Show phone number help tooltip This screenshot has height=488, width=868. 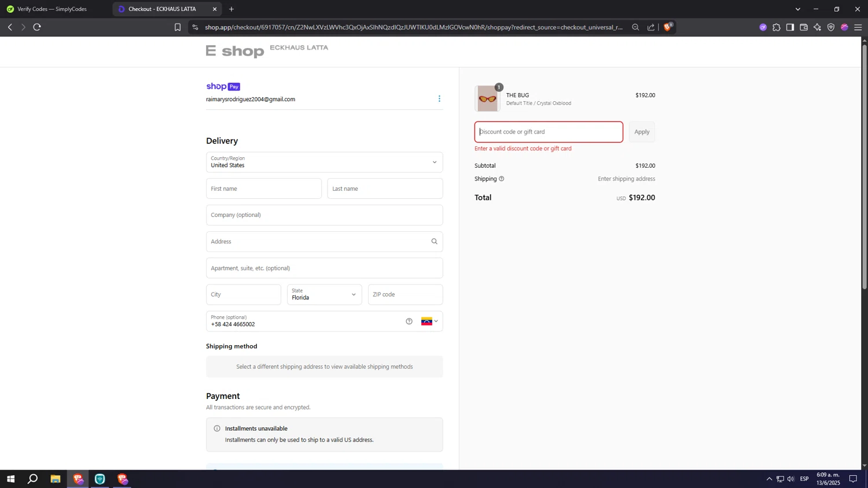tap(409, 321)
